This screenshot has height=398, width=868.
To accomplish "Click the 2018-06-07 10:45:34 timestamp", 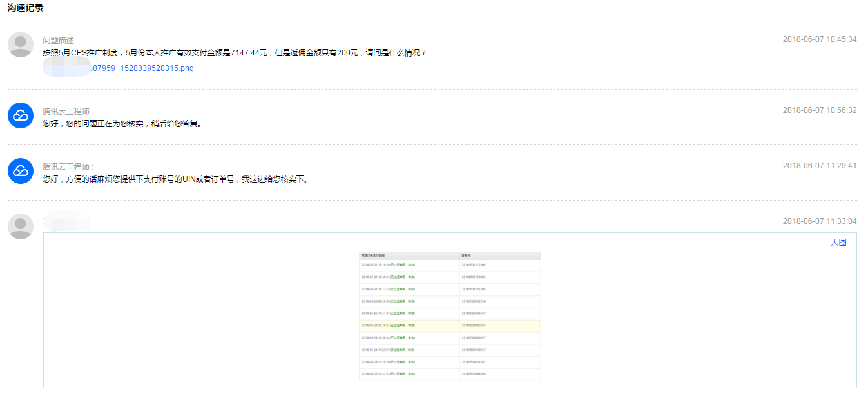I will pos(819,39).
